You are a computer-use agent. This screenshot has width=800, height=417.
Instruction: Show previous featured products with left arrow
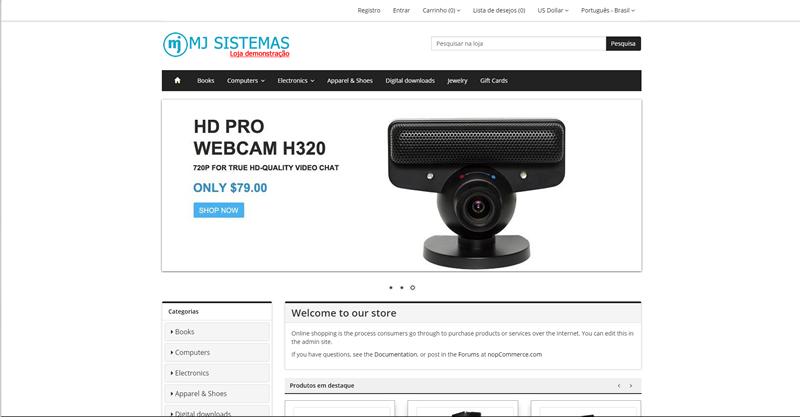pyautogui.click(x=619, y=385)
